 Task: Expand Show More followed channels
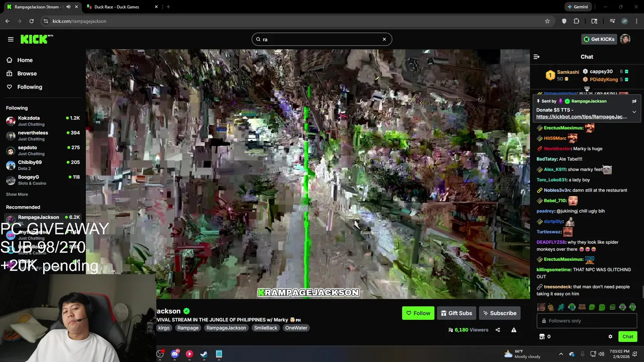tap(17, 194)
